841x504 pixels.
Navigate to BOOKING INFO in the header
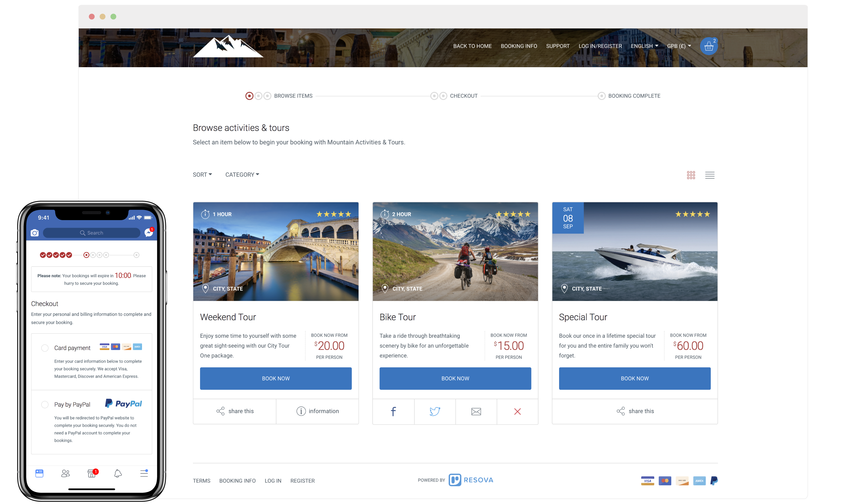click(x=519, y=46)
